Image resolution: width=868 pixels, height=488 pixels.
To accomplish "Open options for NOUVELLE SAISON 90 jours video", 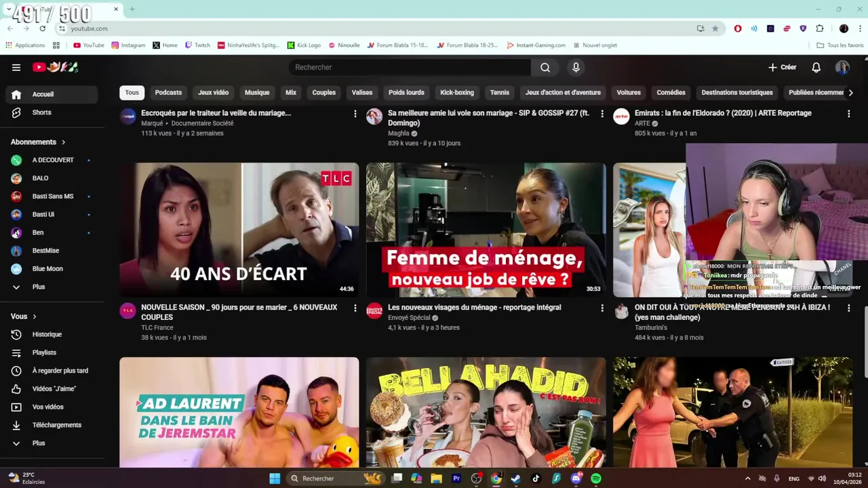I will tap(355, 308).
